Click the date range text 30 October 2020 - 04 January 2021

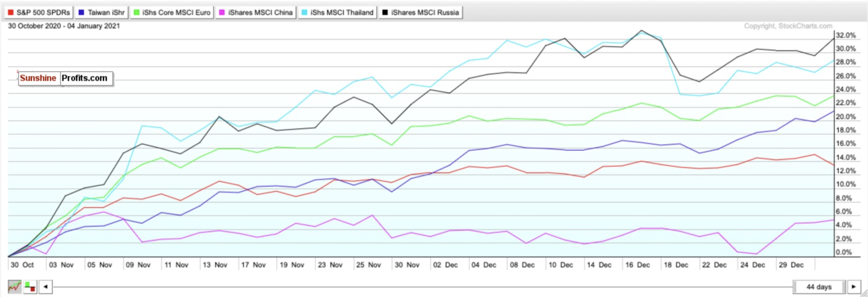click(64, 26)
